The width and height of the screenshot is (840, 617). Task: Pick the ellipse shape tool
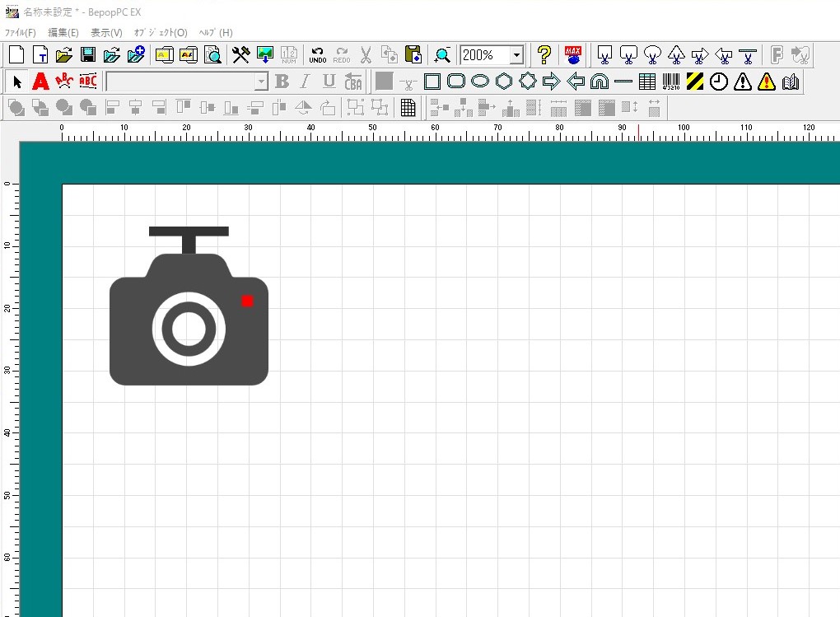point(480,82)
